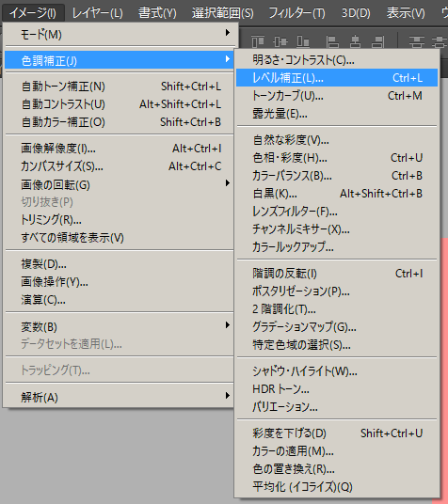Choose 自動コントラスト(U) menu entry
Image resolution: width=448 pixels, height=504 pixels.
[120, 104]
